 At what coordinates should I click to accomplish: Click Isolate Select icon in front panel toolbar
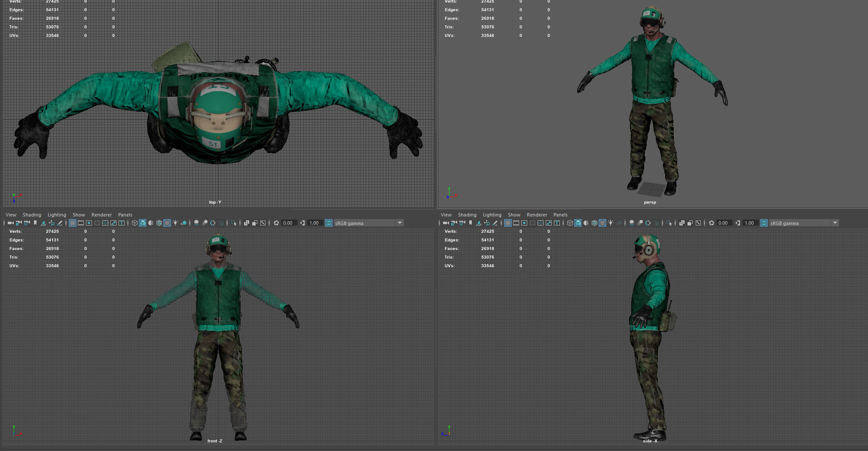point(233,223)
